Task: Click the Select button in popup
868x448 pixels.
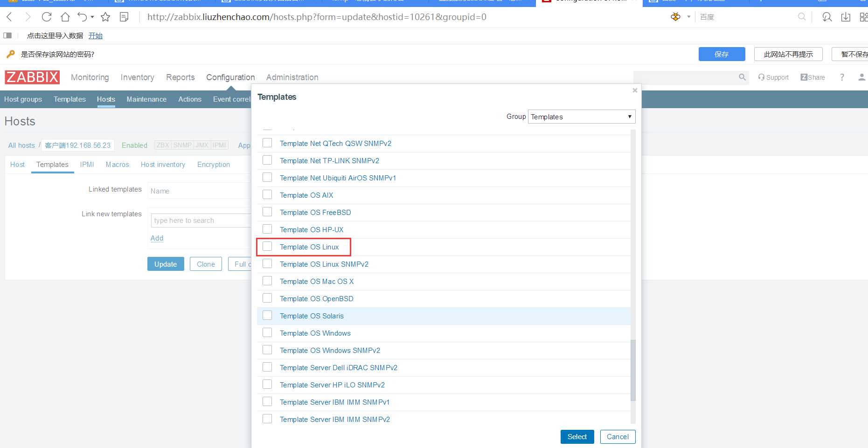Action: 577,437
